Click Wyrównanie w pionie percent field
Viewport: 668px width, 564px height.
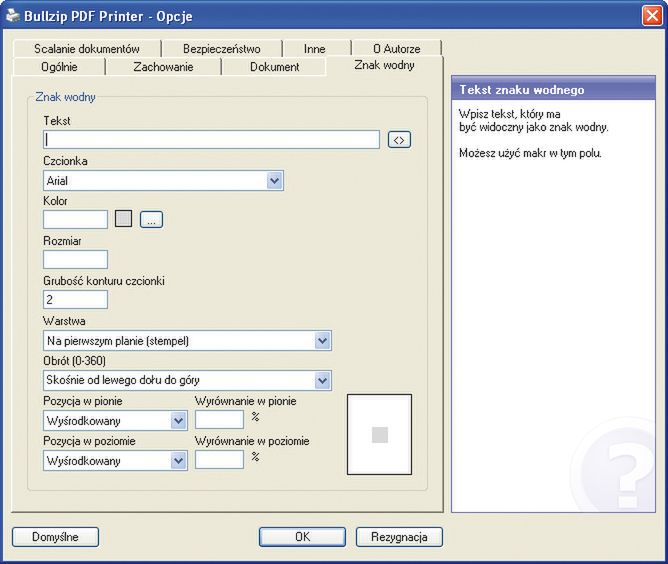(x=219, y=420)
